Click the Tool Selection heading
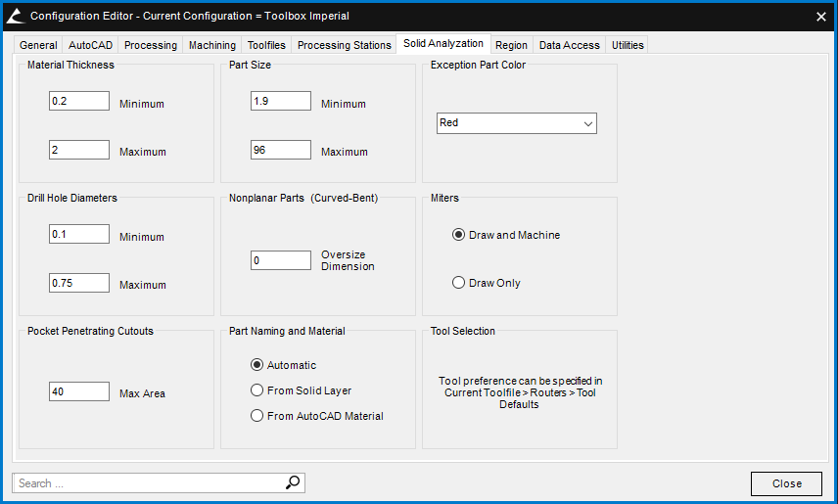The width and height of the screenshot is (838, 504). click(x=463, y=331)
